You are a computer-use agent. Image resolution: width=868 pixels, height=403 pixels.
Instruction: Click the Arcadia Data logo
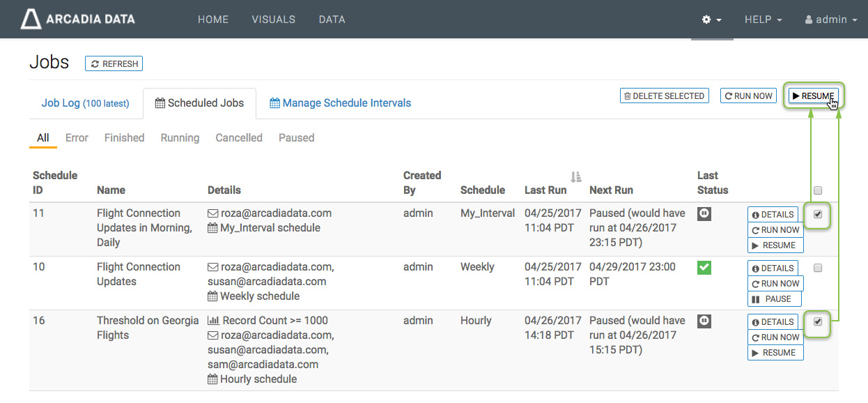coord(77,19)
